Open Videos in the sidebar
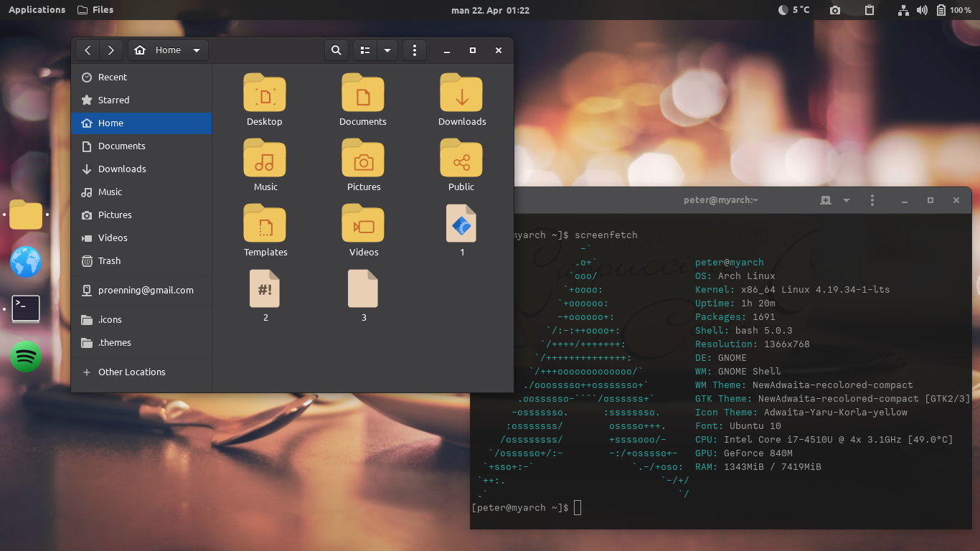 141,237
